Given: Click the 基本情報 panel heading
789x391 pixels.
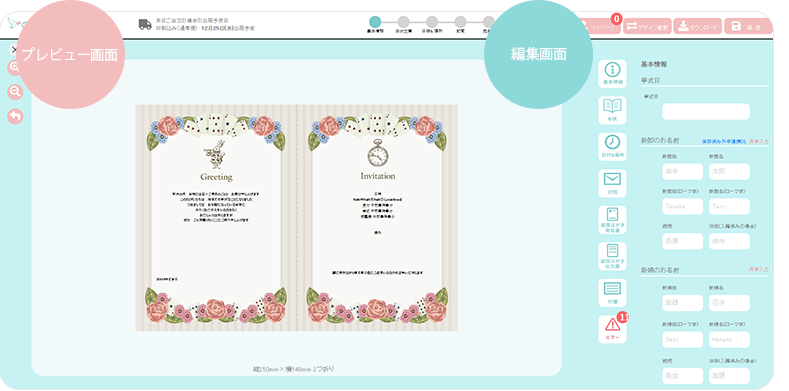Looking at the screenshot, I should pyautogui.click(x=654, y=64).
